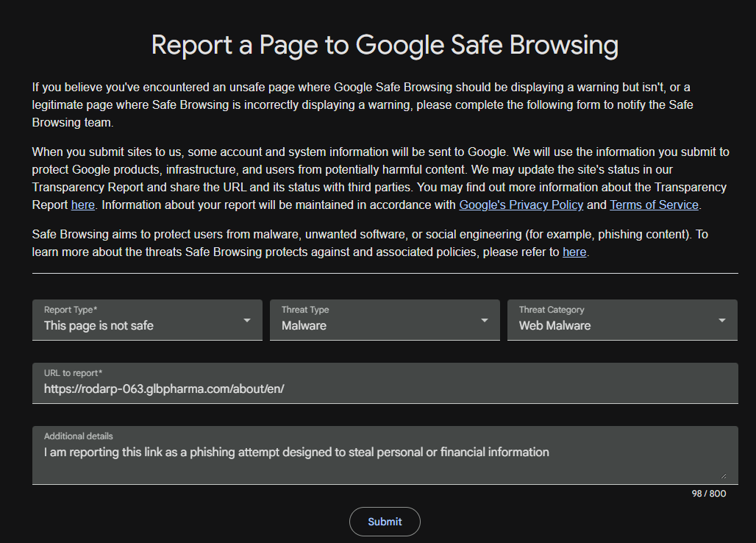Click the 'Web Malware' selected value
The width and height of the screenshot is (756, 543).
pyautogui.click(x=555, y=325)
